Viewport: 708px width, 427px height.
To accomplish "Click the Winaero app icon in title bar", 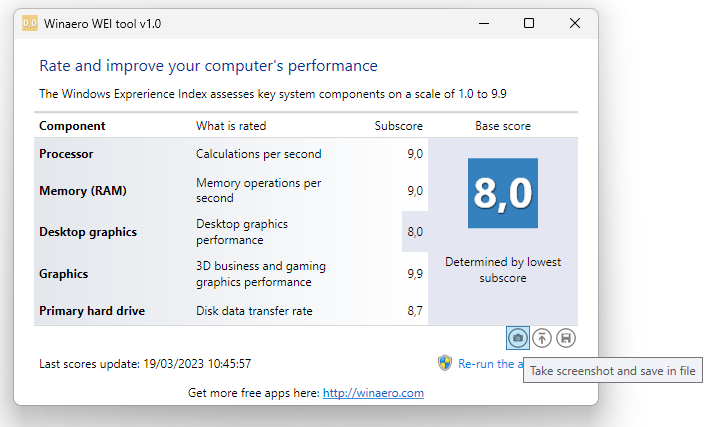I will coord(31,23).
